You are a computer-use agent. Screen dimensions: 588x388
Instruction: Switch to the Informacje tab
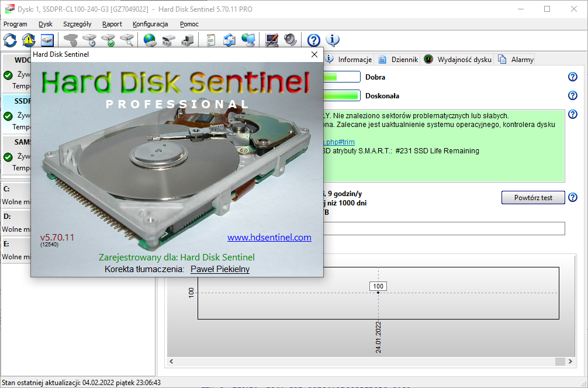click(348, 59)
